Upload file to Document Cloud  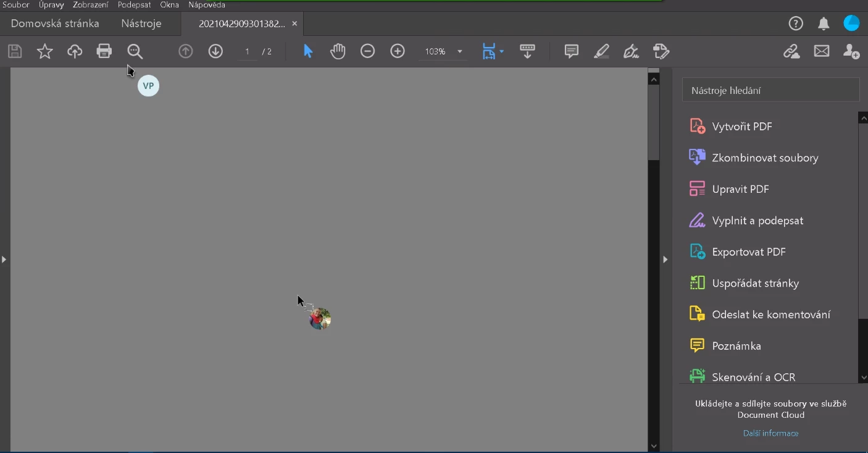[75, 51]
